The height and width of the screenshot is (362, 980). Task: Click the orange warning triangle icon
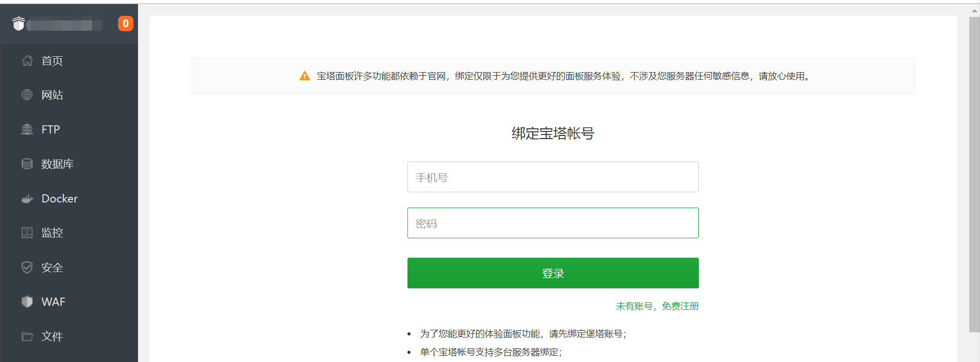(x=305, y=76)
